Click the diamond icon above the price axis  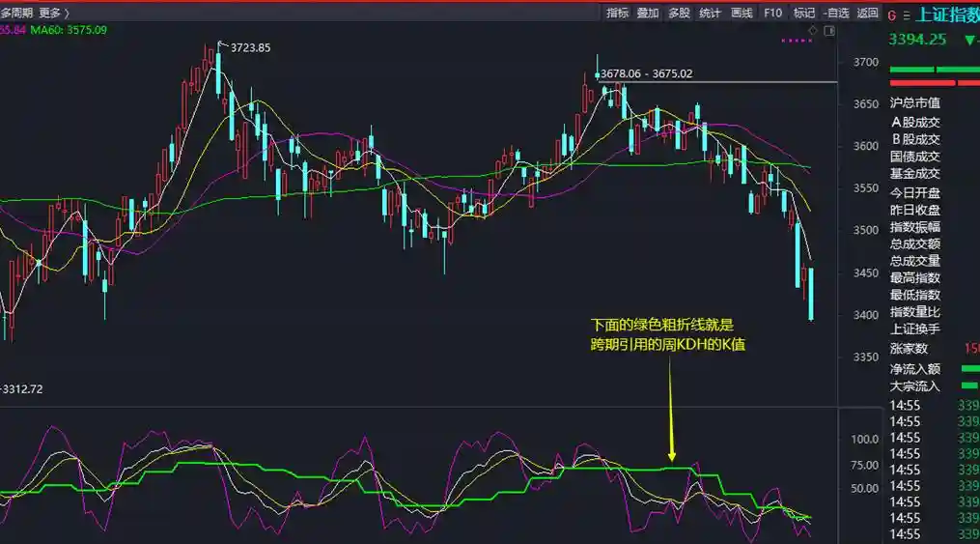click(x=813, y=31)
